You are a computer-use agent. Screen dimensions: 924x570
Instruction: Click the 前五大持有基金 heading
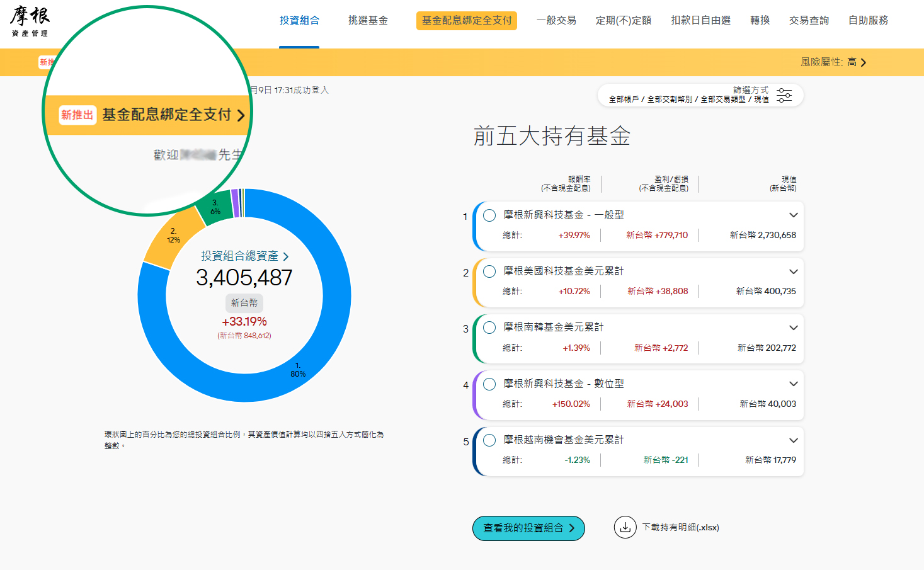tap(552, 136)
